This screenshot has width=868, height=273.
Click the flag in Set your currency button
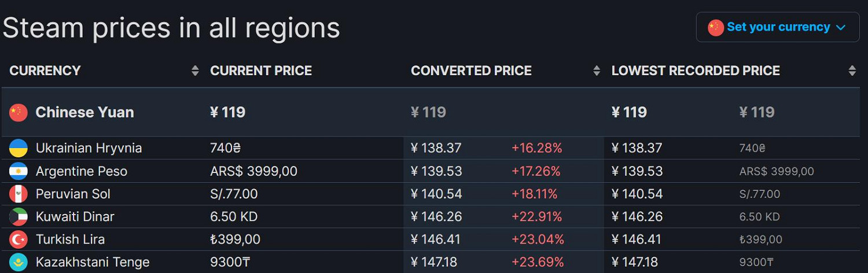[716, 27]
